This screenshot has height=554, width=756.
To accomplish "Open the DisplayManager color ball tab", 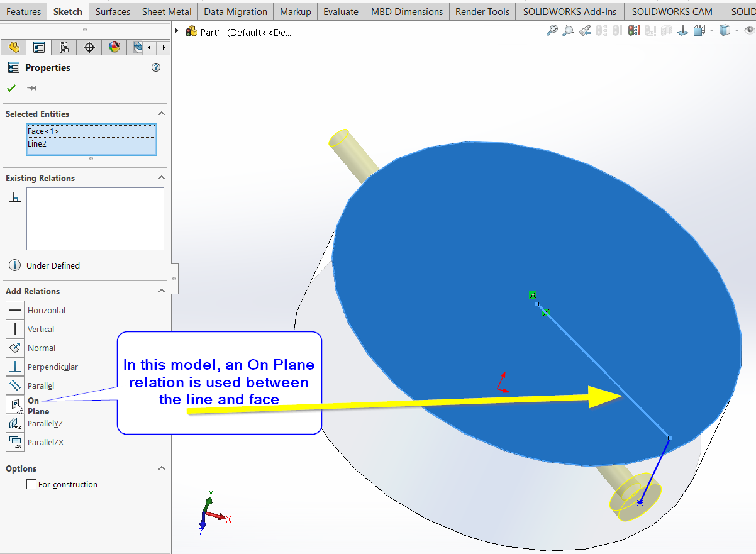I will tap(114, 47).
